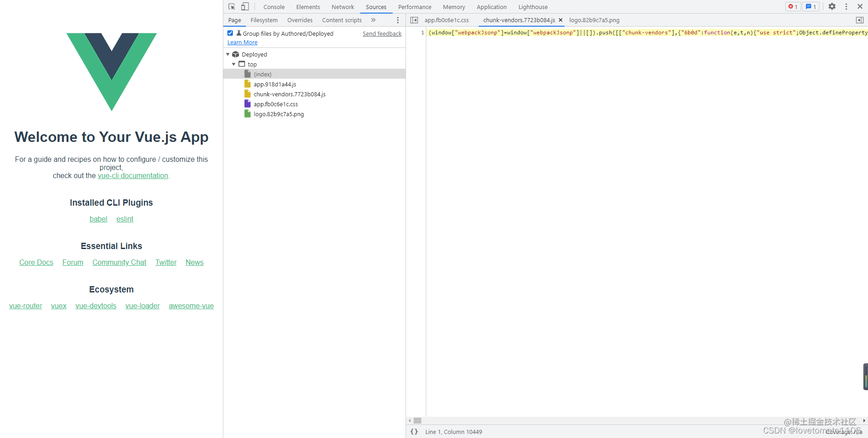Viewport: 868px width, 438px height.
Task: Click the purple app.fb0c6e1c.css file icon
Action: pos(247,104)
